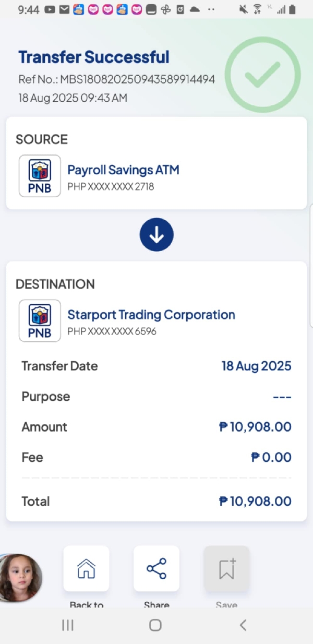This screenshot has height=644, width=313.
Task: Tap the Transfer Date value 18 Aug 2025
Action: [x=256, y=366]
